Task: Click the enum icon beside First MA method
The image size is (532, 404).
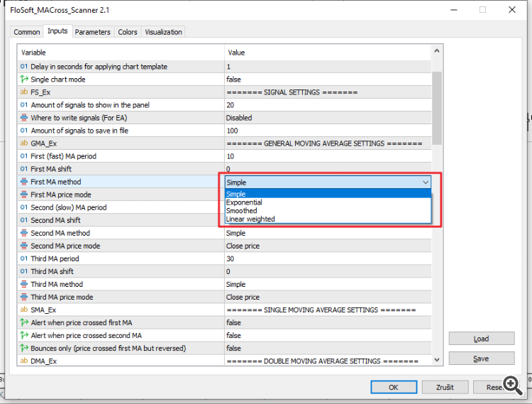Action: (x=23, y=182)
